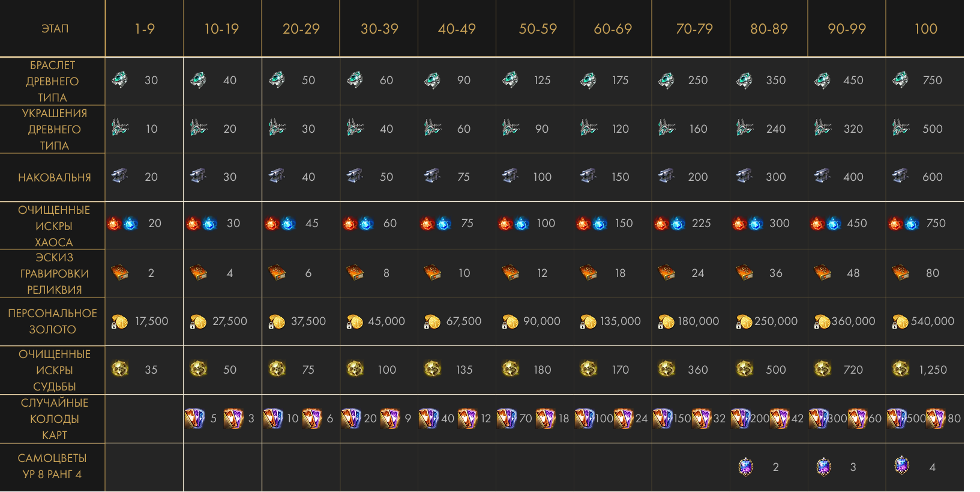This screenshot has height=492, width=980.
Task: Click the second card deck icon in column 30-39
Action: pos(389,418)
